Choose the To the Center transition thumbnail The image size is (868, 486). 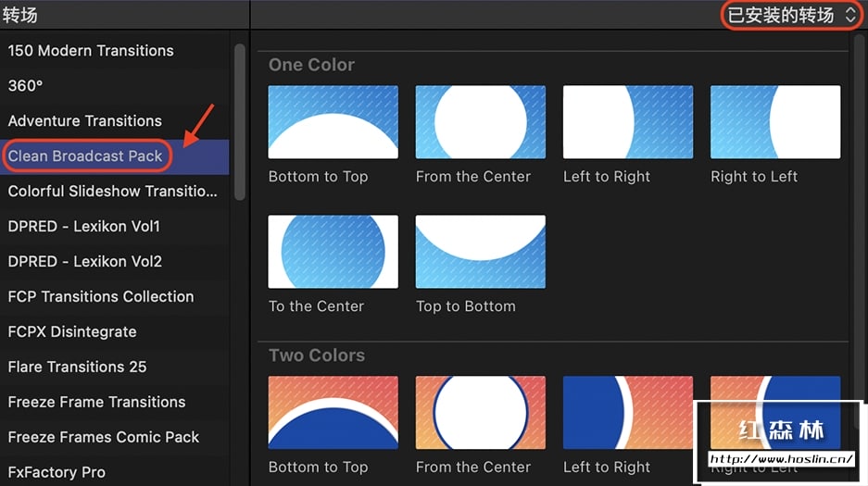pos(333,252)
